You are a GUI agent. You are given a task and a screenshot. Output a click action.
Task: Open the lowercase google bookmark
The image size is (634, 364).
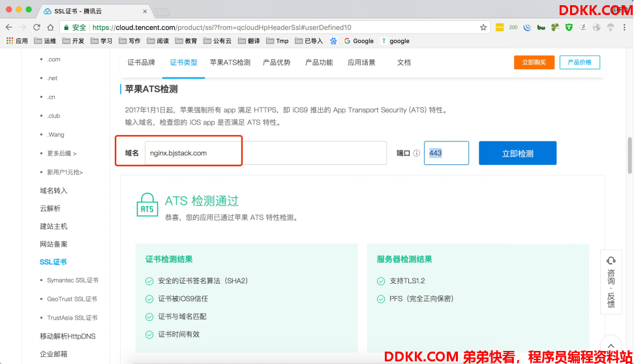(x=395, y=41)
